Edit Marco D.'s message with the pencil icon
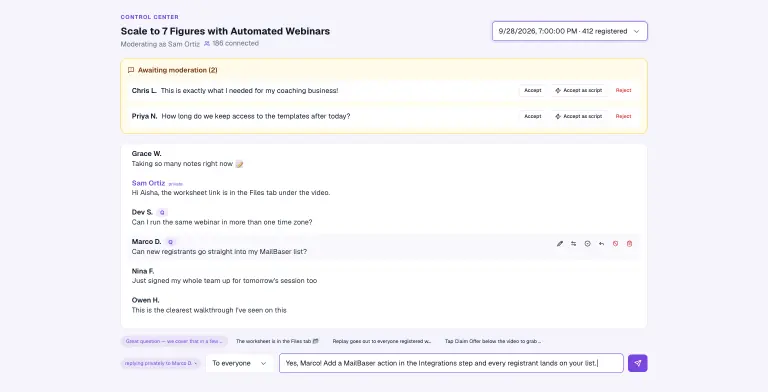This screenshot has width=768, height=392. [559, 244]
